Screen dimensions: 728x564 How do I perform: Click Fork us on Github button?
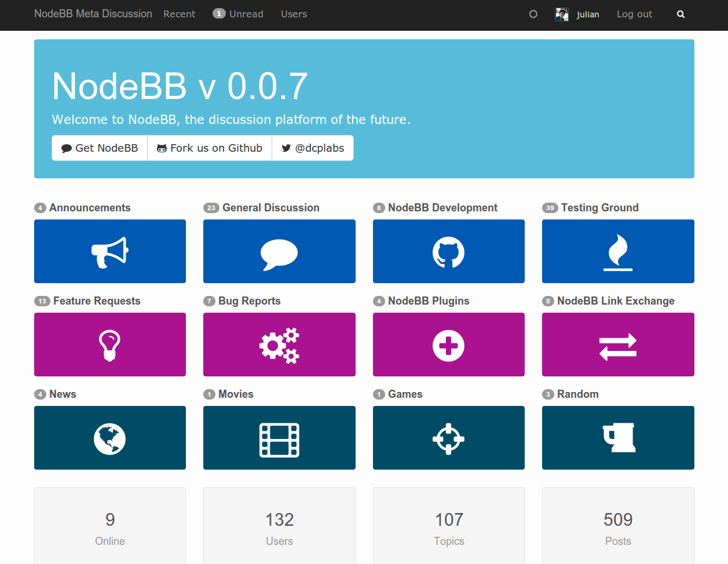pyautogui.click(x=210, y=148)
